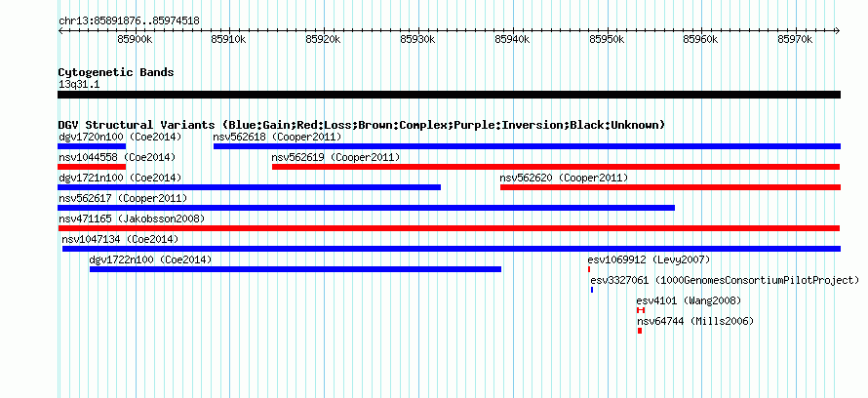Select the blue dgv1720n100 gain bar
The image size is (868, 398).
92,146
